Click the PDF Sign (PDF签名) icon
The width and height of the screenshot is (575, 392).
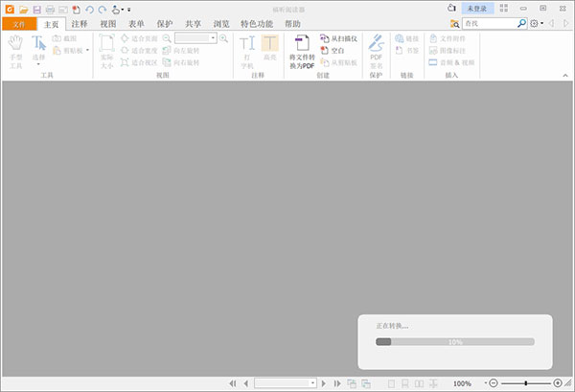376,49
